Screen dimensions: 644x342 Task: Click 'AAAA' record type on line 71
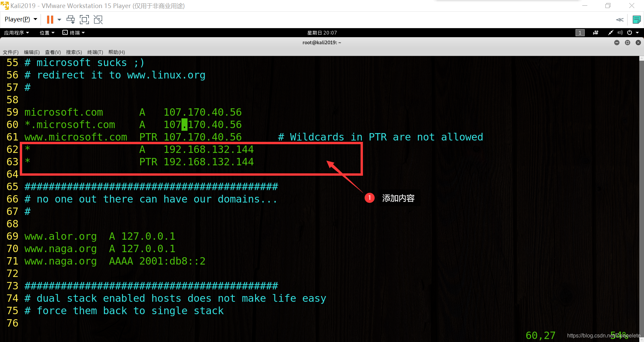coord(121,261)
